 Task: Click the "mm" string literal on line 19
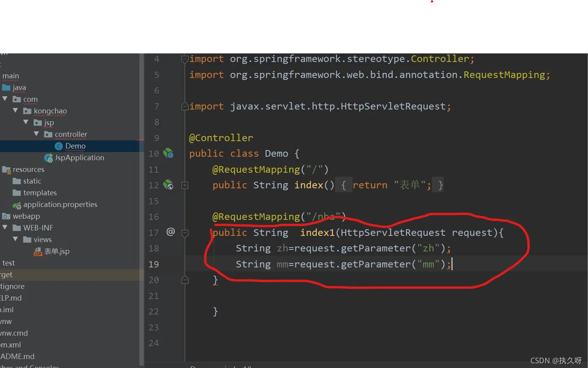pos(428,264)
